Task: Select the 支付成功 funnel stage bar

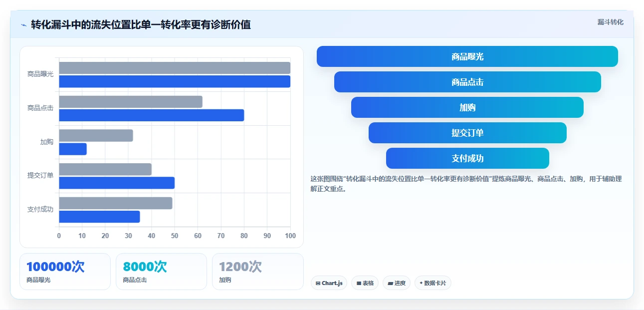Action: [x=467, y=158]
